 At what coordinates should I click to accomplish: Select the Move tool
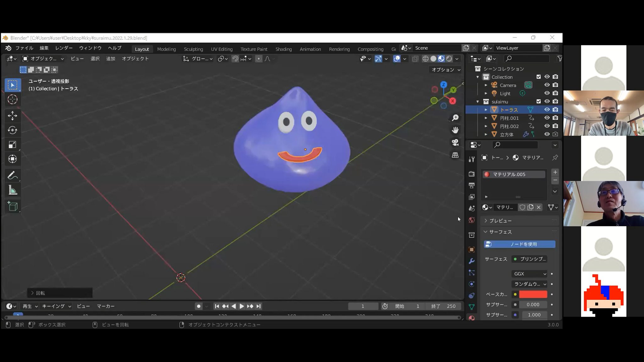(13, 116)
